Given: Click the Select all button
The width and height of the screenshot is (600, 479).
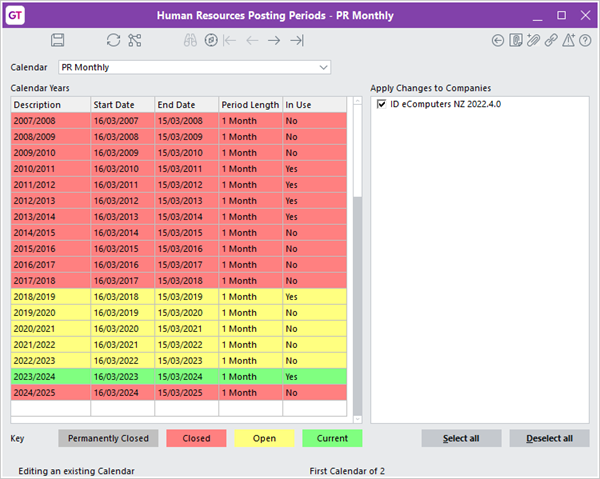Looking at the screenshot, I should [461, 438].
